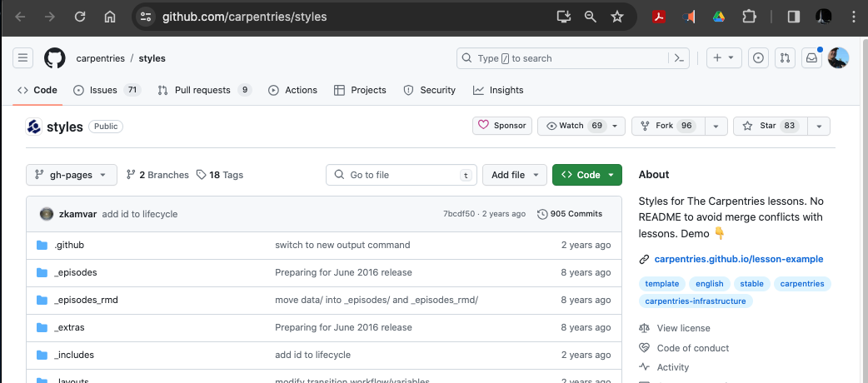868x383 pixels.
Task: View the 905 Commits history
Action: click(x=570, y=214)
